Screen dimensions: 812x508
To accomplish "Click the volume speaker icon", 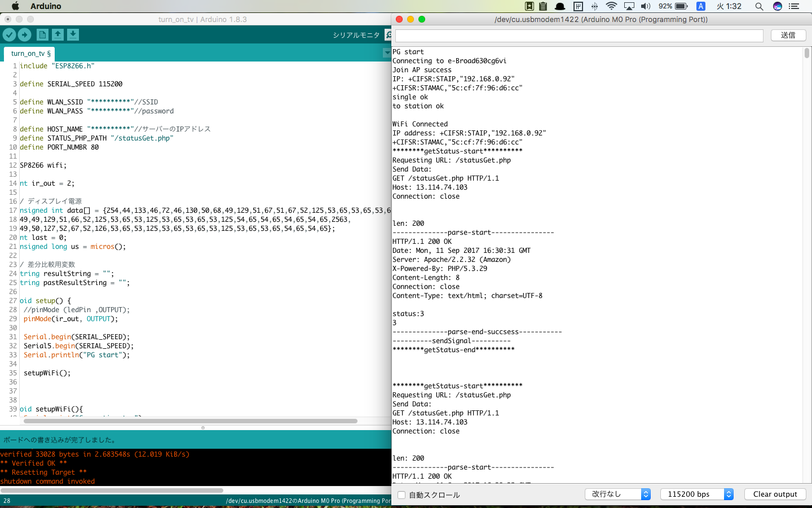I will [646, 6].
